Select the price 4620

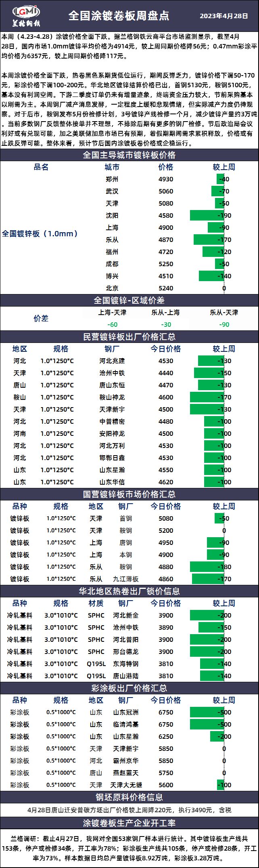(166, 482)
